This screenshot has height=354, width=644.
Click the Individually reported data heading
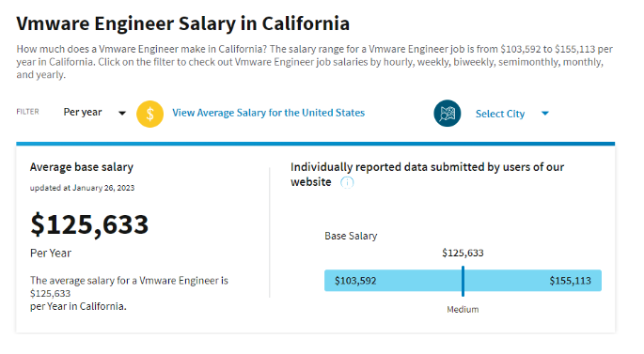[427, 175]
